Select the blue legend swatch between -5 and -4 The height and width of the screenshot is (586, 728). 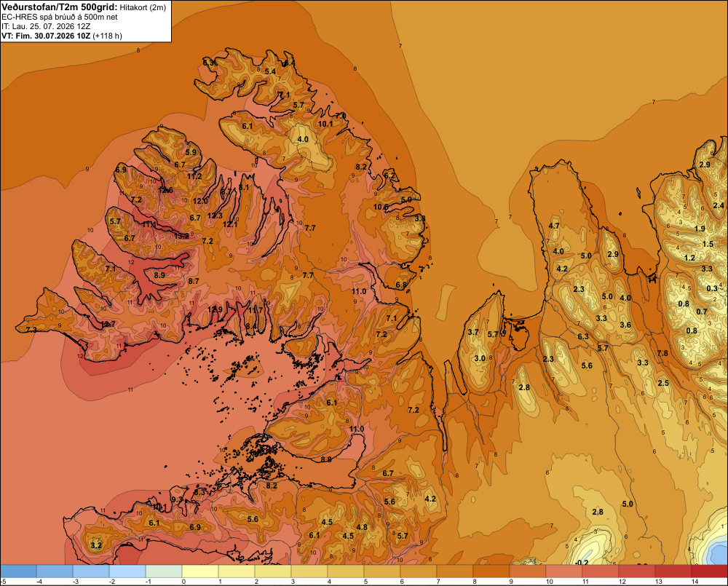click(x=19, y=571)
